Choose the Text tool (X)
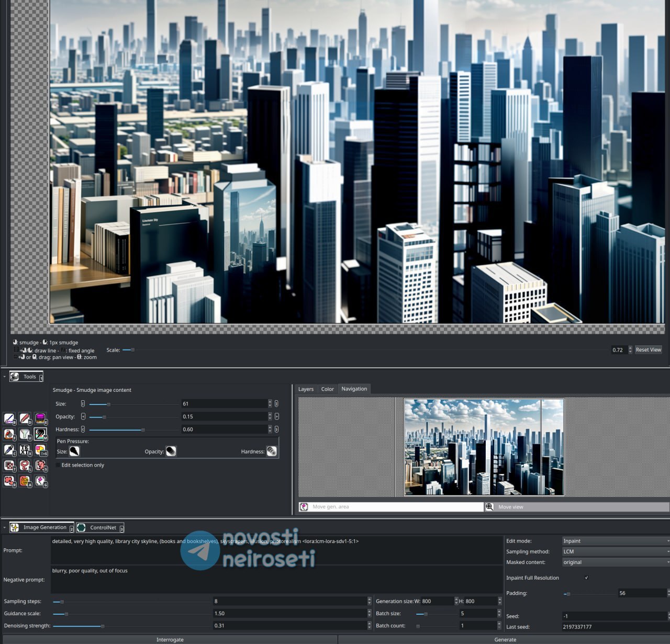Image resolution: width=670 pixels, height=644 pixels. click(25, 450)
